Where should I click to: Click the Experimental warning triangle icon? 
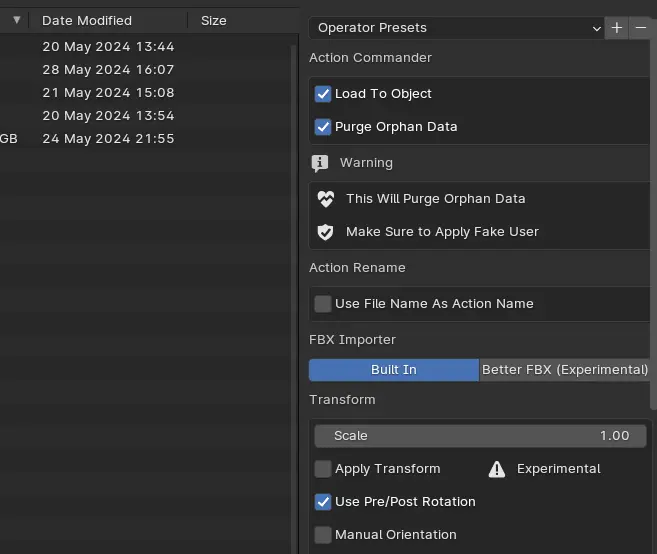pos(497,469)
